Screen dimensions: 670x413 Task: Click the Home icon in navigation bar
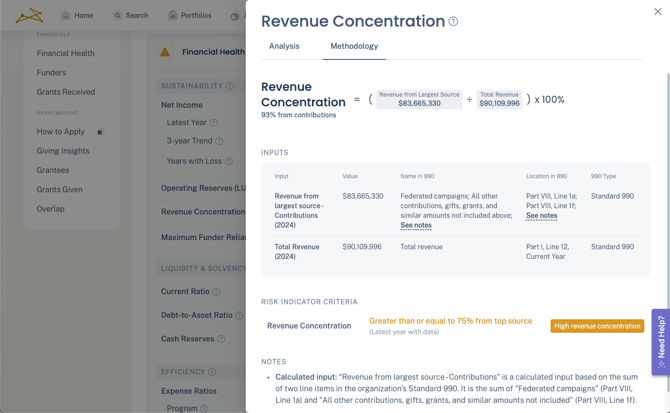[x=66, y=15]
